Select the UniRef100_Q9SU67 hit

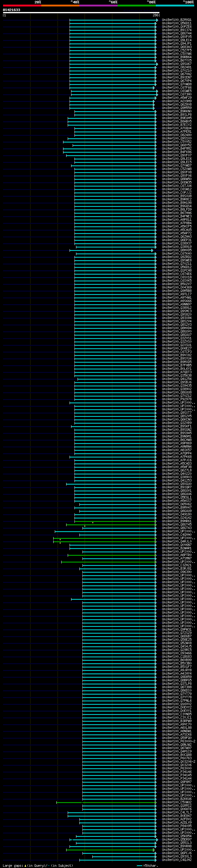click(x=176, y=64)
